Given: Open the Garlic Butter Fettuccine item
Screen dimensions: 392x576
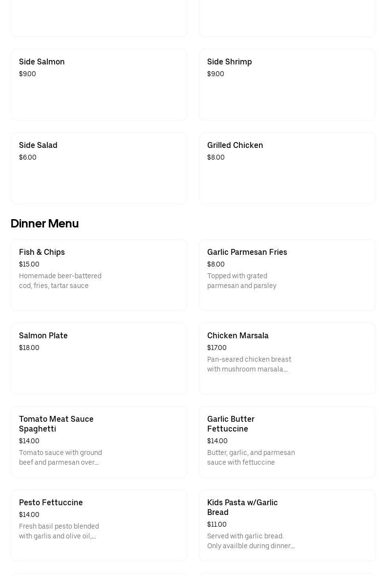Looking at the screenshot, I should pyautogui.click(x=287, y=442).
